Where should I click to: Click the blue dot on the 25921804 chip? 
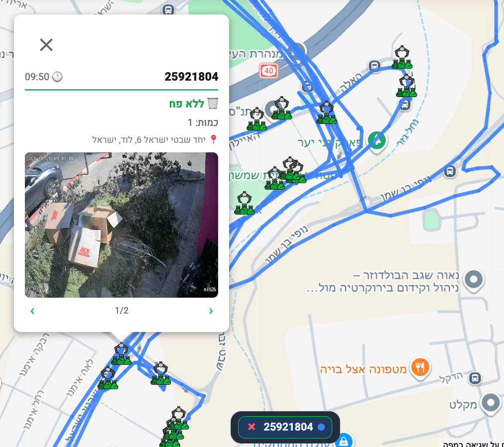[x=321, y=427]
